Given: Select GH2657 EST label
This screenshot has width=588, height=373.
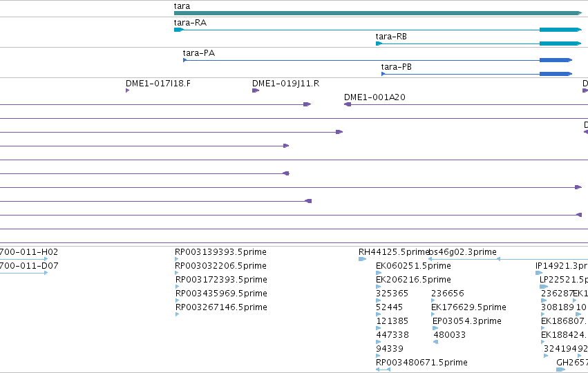Looking at the screenshot, I should click(x=572, y=363).
